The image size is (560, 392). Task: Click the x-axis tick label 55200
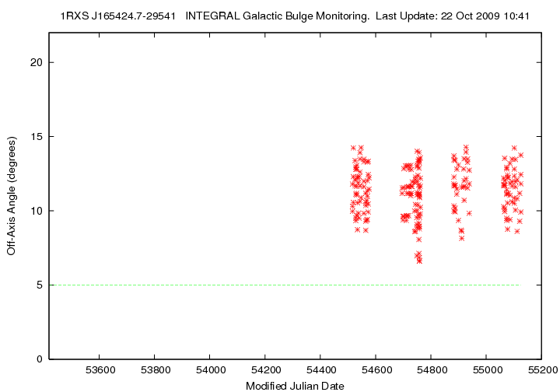tap(543, 370)
